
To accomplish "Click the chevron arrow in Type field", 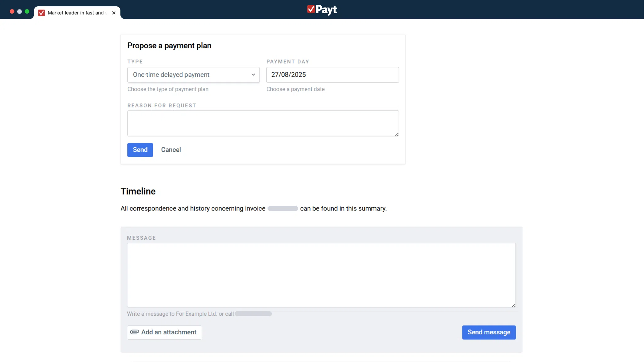I will (x=253, y=75).
